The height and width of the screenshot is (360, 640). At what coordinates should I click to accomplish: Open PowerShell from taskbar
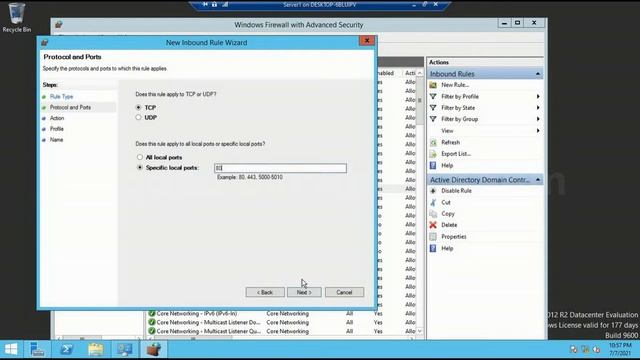(67, 349)
